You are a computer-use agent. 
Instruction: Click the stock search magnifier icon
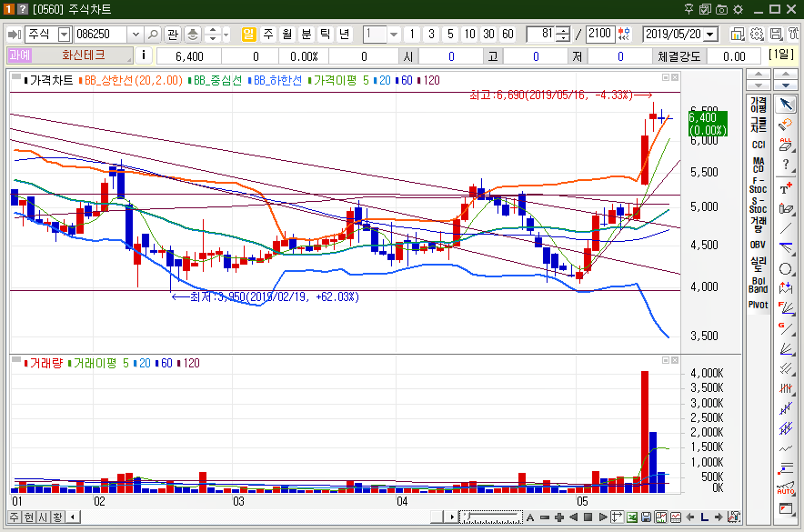153,35
